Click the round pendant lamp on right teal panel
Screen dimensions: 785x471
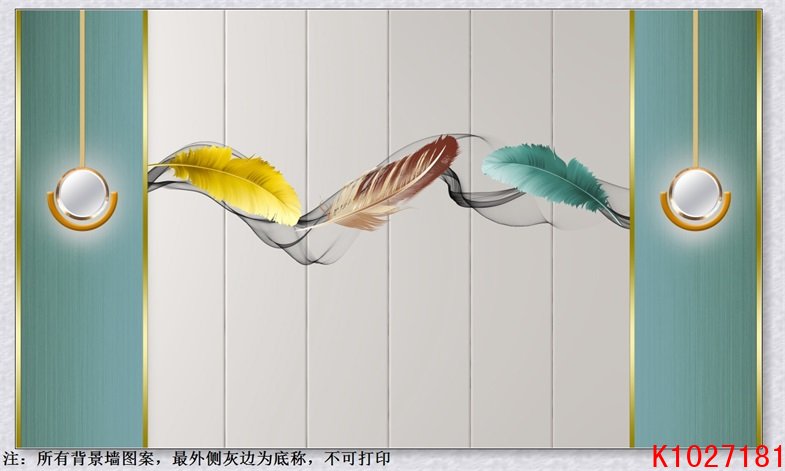click(695, 199)
